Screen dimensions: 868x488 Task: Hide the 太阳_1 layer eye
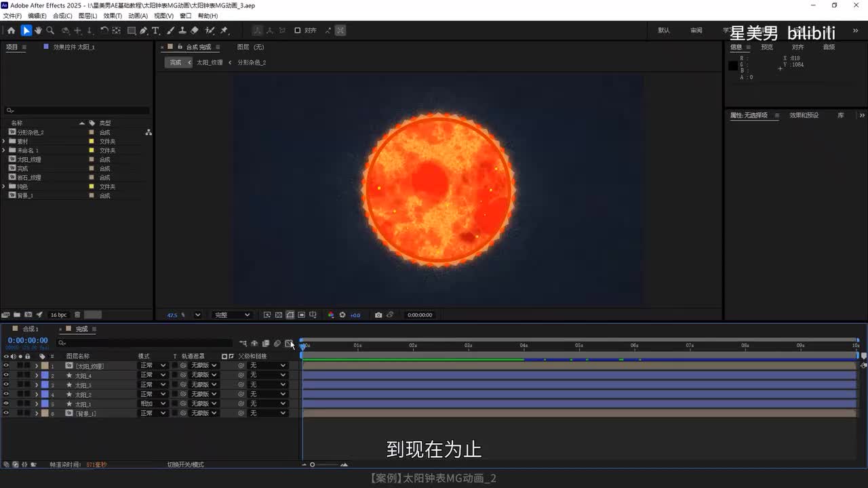pos(6,404)
